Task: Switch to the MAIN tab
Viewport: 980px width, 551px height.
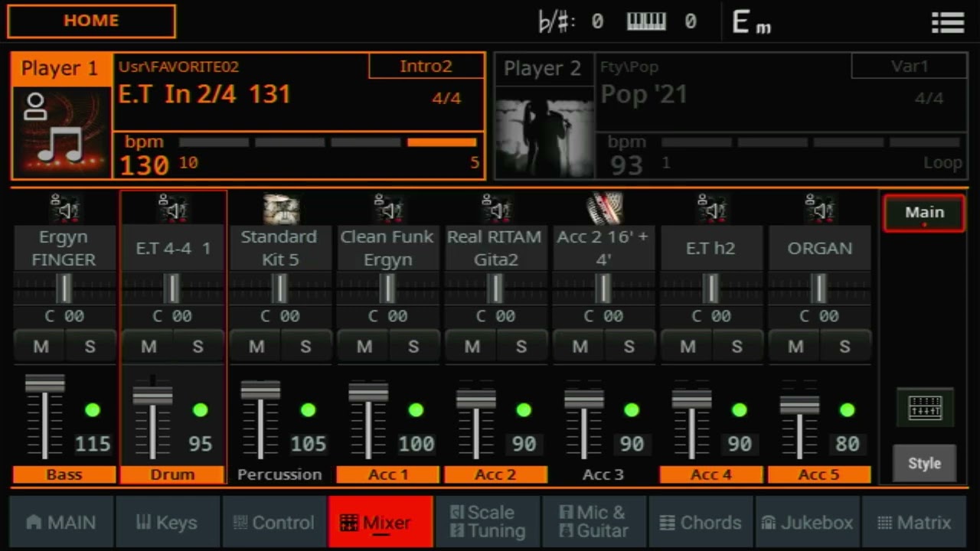Action: coord(61,522)
